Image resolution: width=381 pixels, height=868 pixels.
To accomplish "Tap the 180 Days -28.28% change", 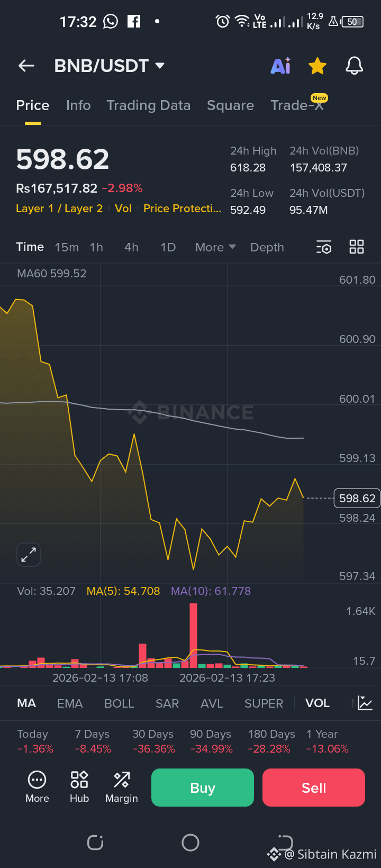I will click(x=271, y=742).
